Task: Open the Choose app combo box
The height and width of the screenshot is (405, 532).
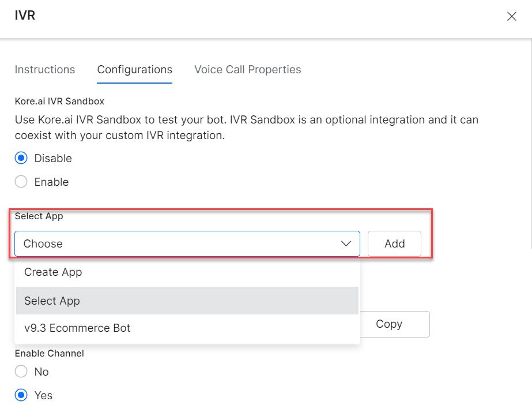Action: tap(187, 243)
